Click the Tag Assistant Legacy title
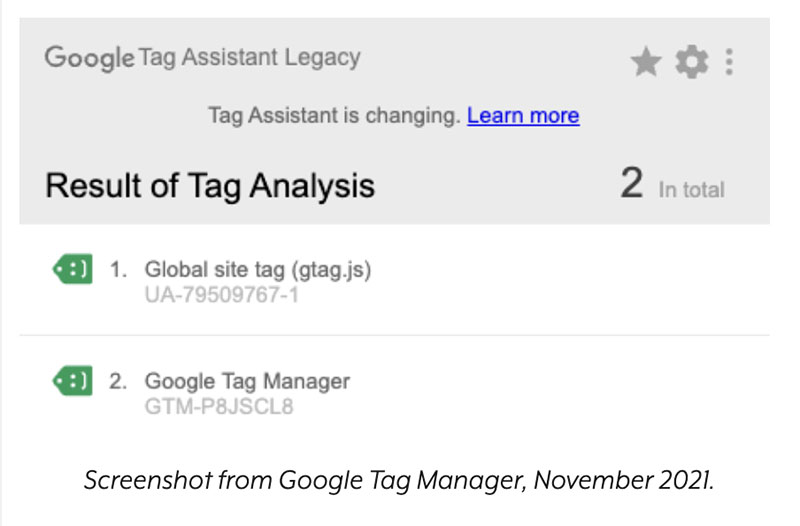800x526 pixels. (248, 57)
